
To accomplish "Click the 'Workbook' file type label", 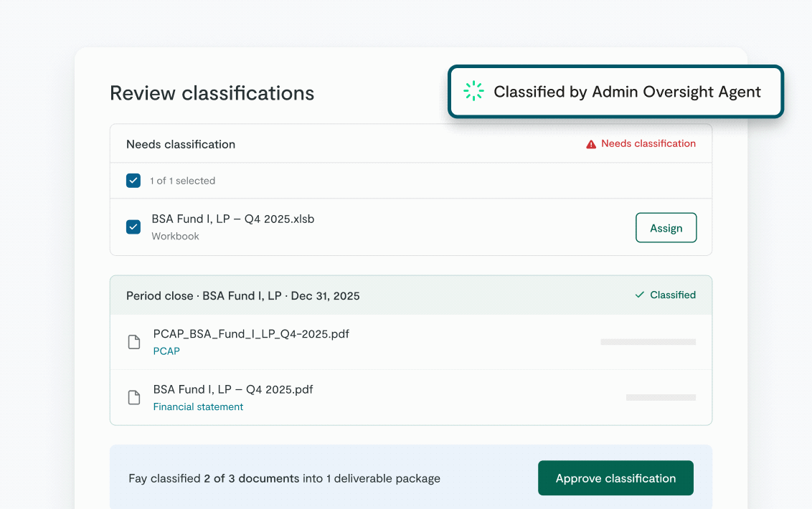I will (175, 236).
